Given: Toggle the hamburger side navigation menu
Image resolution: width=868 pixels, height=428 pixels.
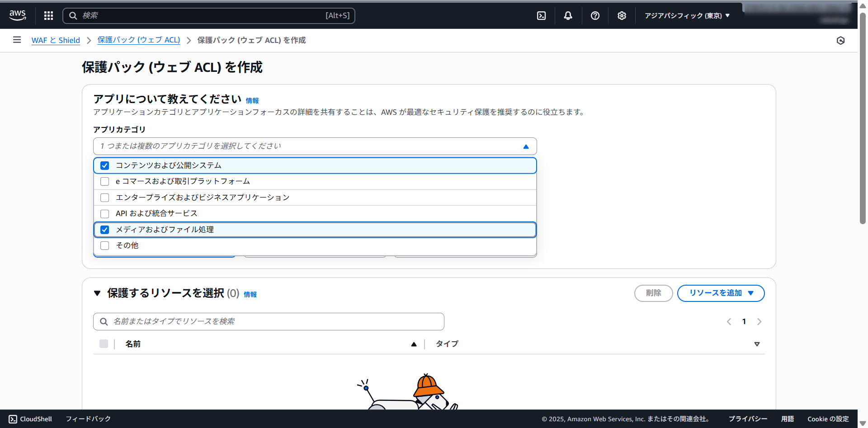Looking at the screenshot, I should tap(17, 40).
